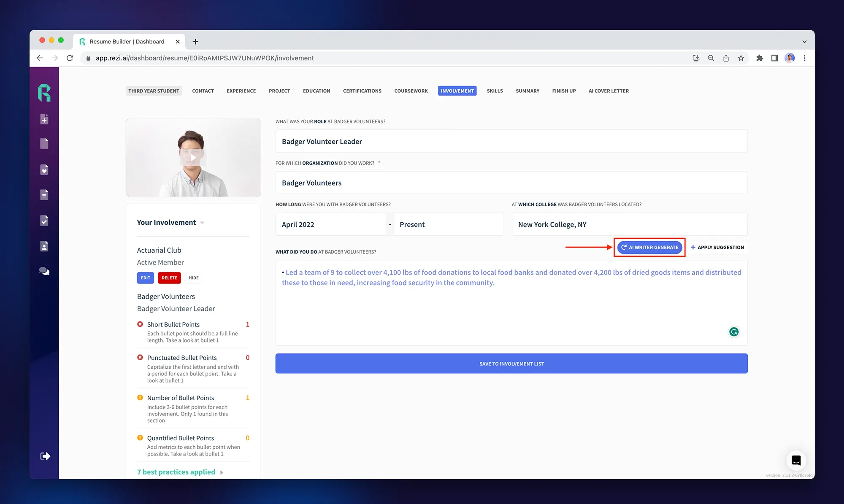Open the new resume icon with plus
844x504 pixels.
click(44, 119)
